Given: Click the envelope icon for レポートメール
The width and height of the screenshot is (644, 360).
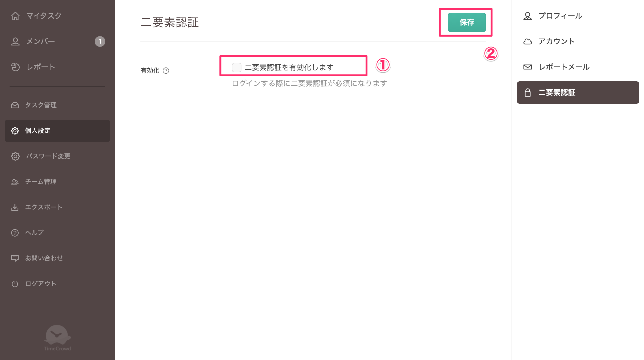Looking at the screenshot, I should point(528,67).
